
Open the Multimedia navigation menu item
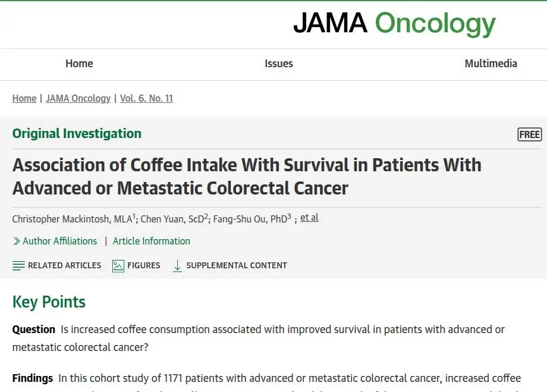491,64
